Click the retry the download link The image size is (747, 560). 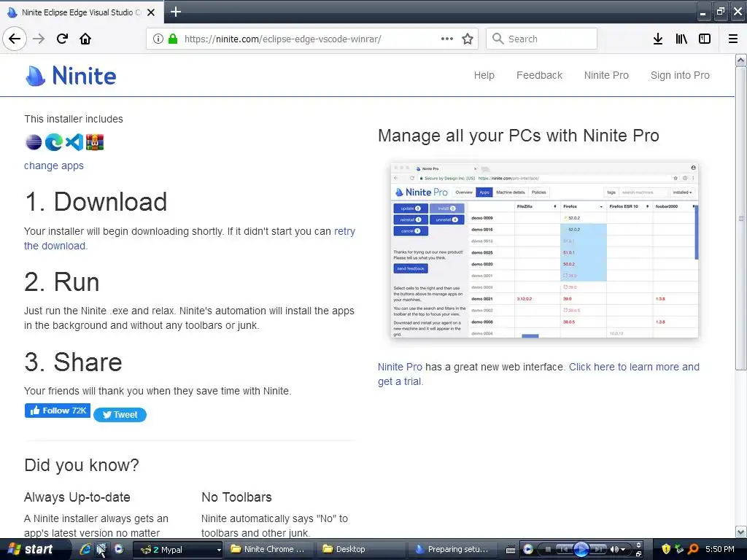(x=344, y=231)
